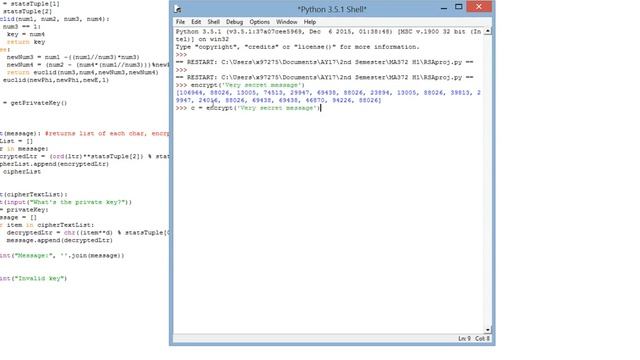
Task: Click the current prompt line 'c = encrypt('Very secret message')'
Action: pos(248,108)
